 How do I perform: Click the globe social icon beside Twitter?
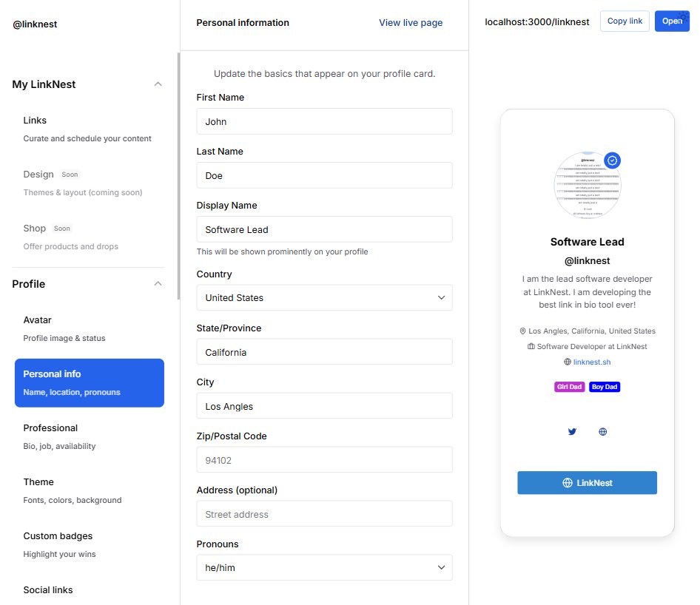tap(602, 431)
